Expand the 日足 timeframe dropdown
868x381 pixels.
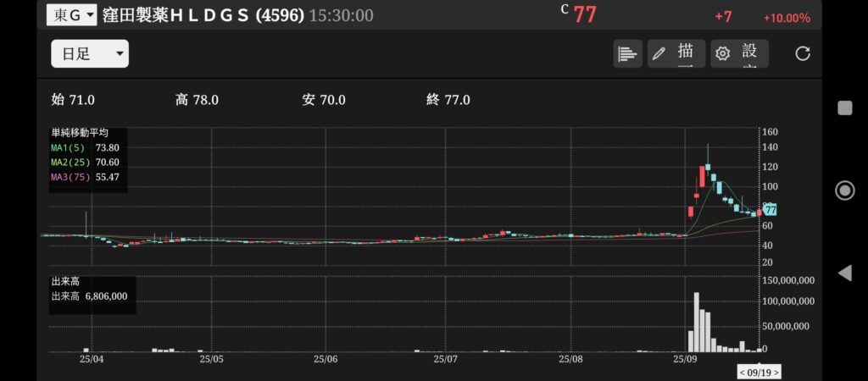[89, 54]
